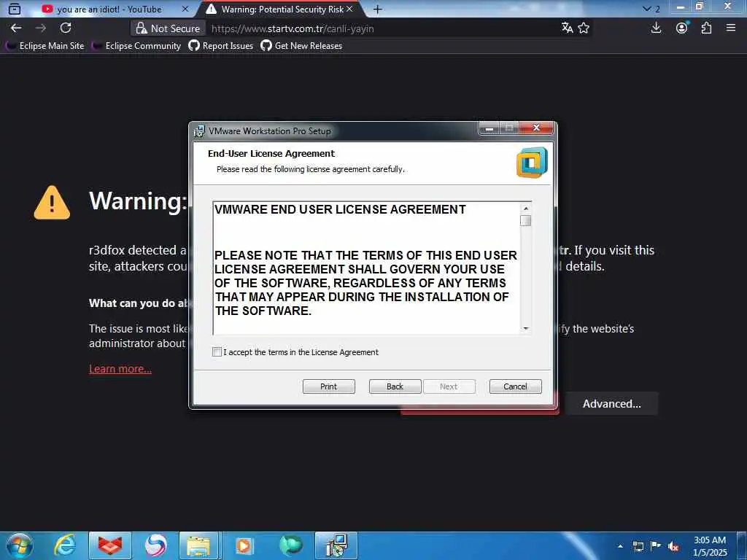Open the red fox browser taskbar icon
This screenshot has height=560, width=747.
coord(110,545)
